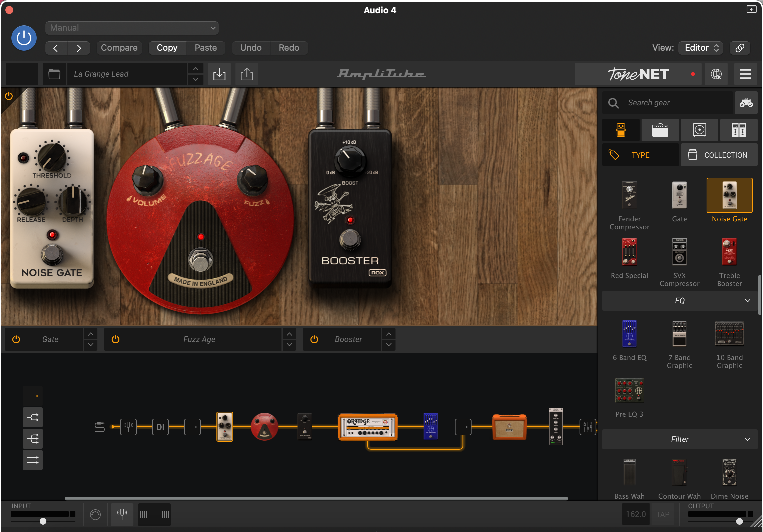Image resolution: width=763 pixels, height=532 pixels.
Task: Click the link chain icon
Action: (740, 48)
